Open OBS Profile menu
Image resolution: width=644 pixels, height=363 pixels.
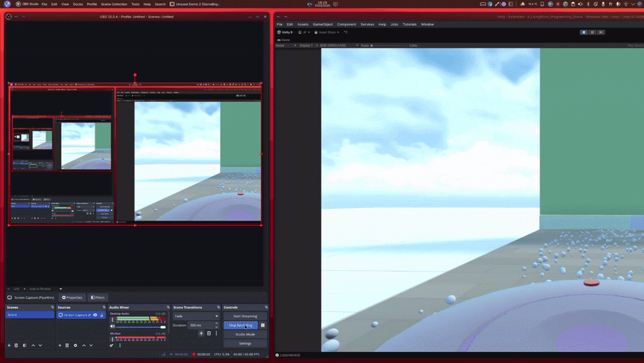(91, 4)
